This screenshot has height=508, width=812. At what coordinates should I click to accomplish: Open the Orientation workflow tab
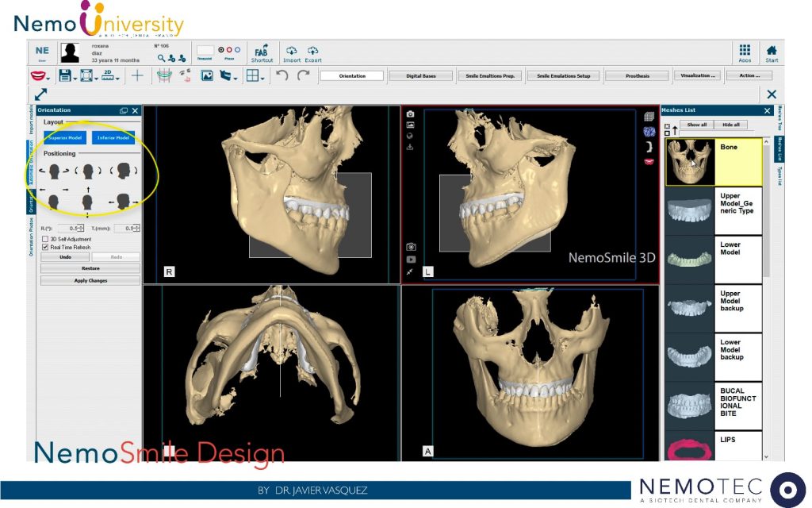click(x=352, y=75)
